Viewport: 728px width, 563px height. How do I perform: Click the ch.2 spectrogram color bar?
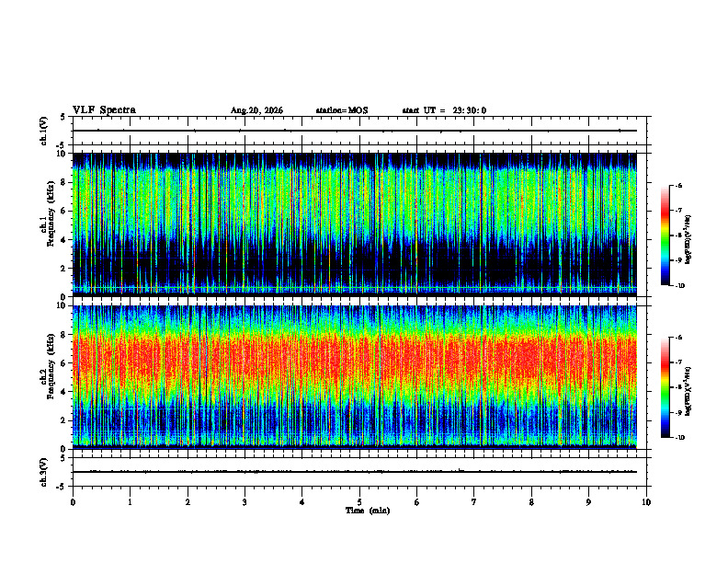coord(665,387)
